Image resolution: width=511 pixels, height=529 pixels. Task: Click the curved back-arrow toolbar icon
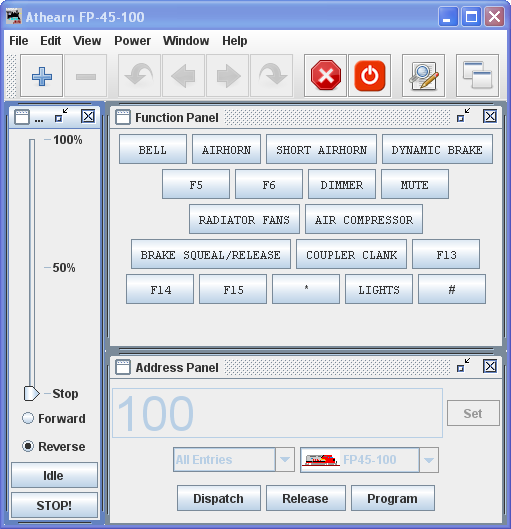coord(139,76)
